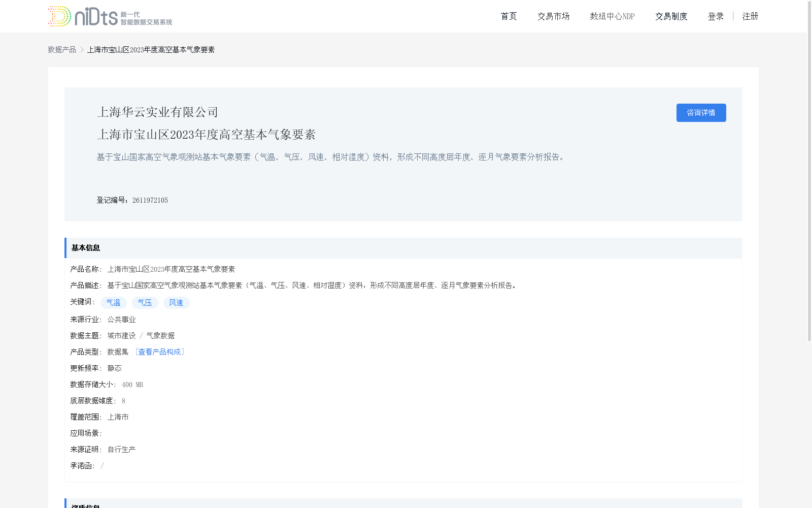The width and height of the screenshot is (812, 508).
Task: Go to 数据产品 breadcrumb link
Action: pyautogui.click(x=62, y=50)
